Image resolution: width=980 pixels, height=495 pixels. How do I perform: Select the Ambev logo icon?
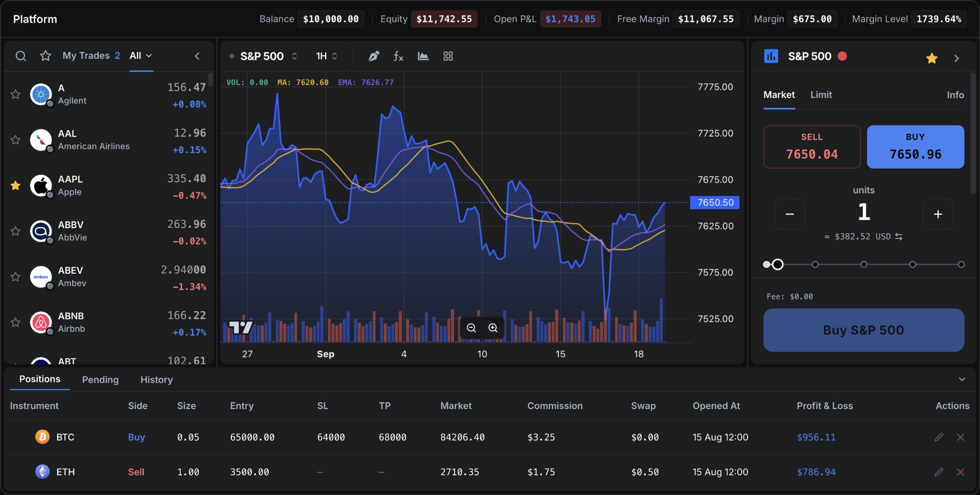click(41, 277)
